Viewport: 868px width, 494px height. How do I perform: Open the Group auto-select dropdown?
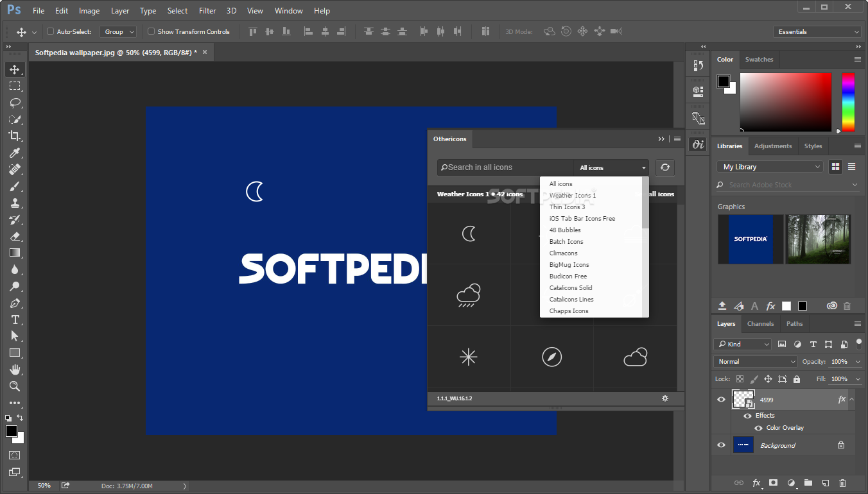coord(119,31)
